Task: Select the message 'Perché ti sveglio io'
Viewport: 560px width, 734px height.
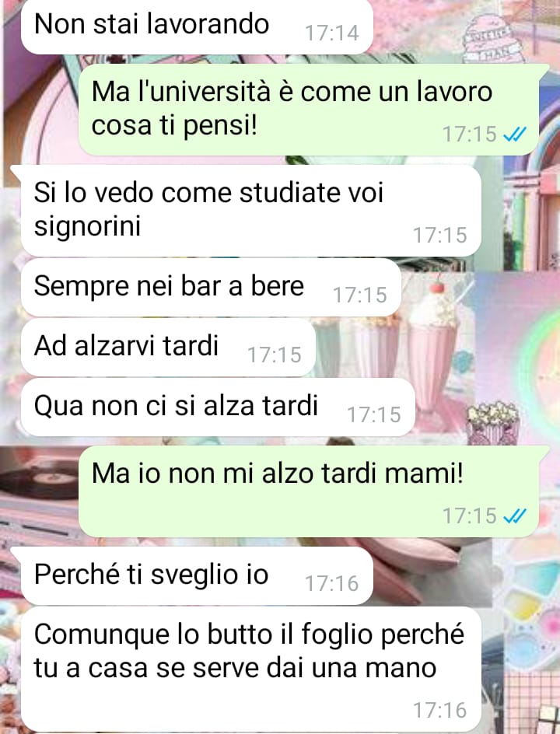Action: (x=197, y=576)
